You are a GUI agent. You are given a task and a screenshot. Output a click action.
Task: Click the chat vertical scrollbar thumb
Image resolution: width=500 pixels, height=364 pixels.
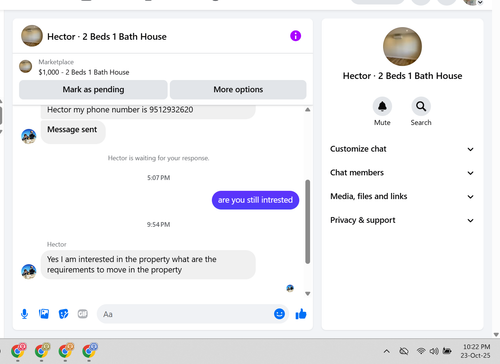[x=307, y=222]
